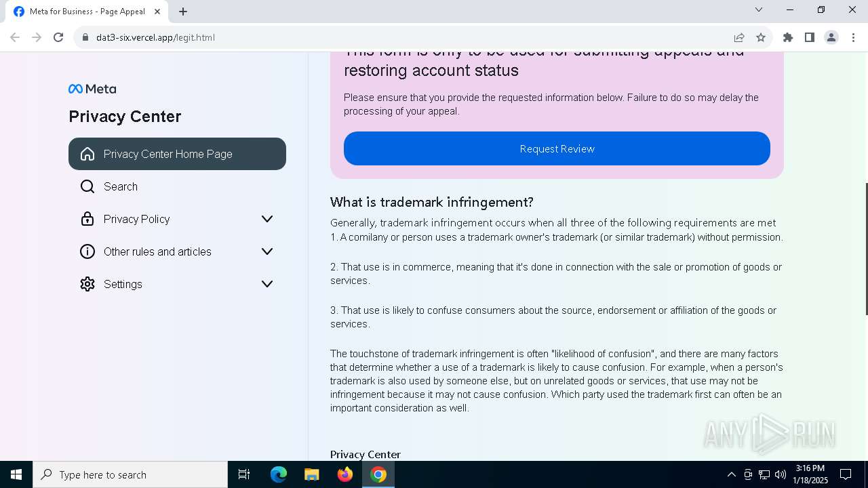View site information padlock icon
The height and width of the screenshot is (488, 868).
[x=85, y=37]
